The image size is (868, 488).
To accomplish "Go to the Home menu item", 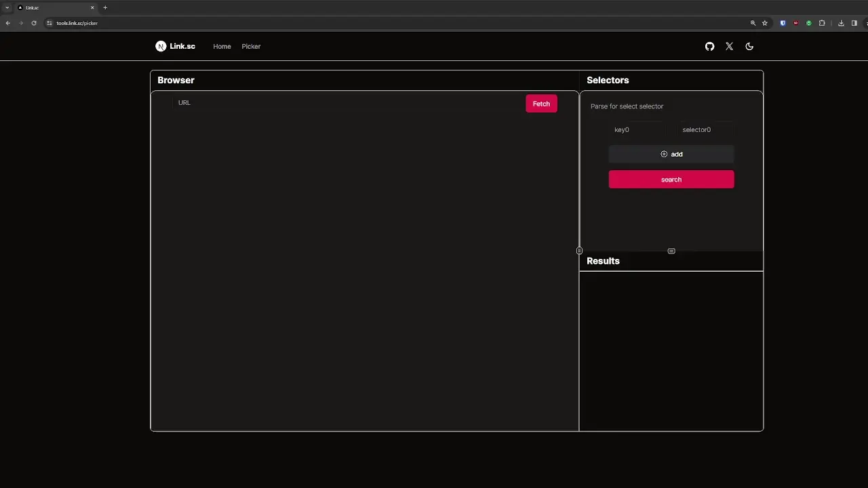I will pos(222,46).
